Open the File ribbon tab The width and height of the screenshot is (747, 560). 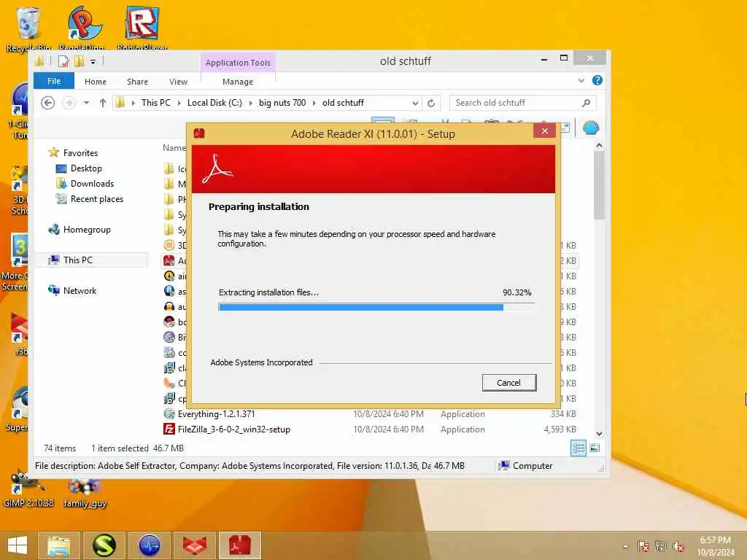pyautogui.click(x=54, y=81)
